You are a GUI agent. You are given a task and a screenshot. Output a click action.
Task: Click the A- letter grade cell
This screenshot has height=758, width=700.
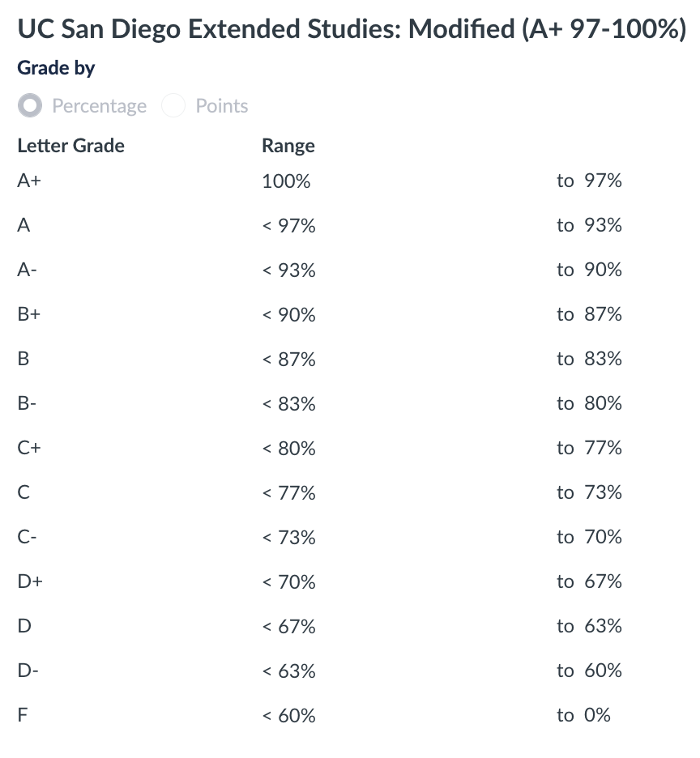coord(27,270)
